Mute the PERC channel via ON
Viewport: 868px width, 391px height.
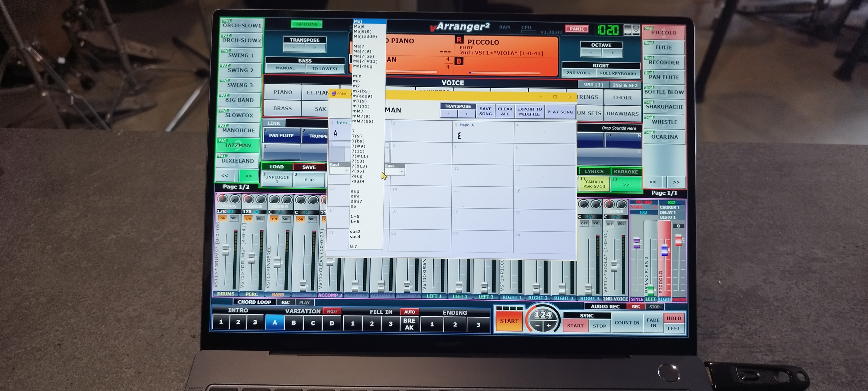(248, 218)
